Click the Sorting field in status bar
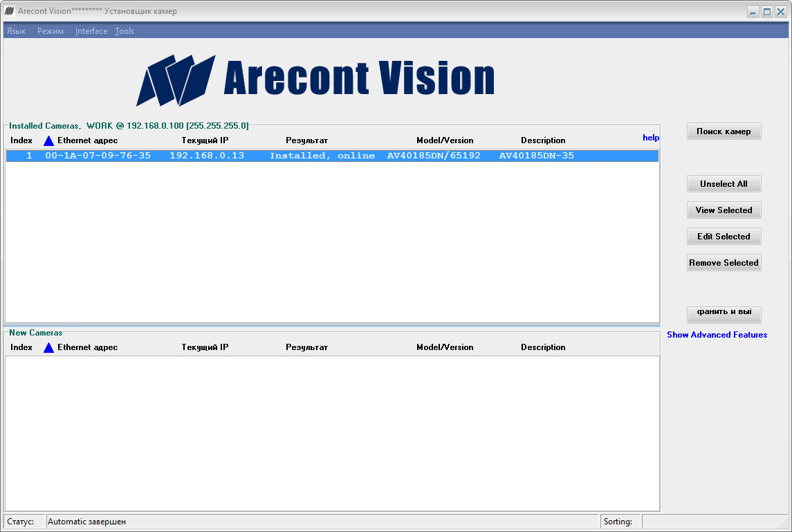Image resolution: width=792 pixels, height=532 pixels. [x=714, y=522]
